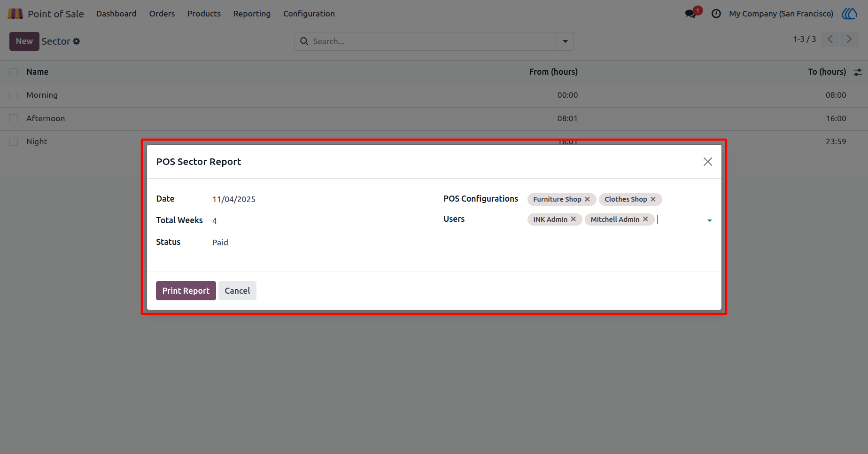This screenshot has height=454, width=868.
Task: Open the activities clock icon
Action: tap(716, 14)
